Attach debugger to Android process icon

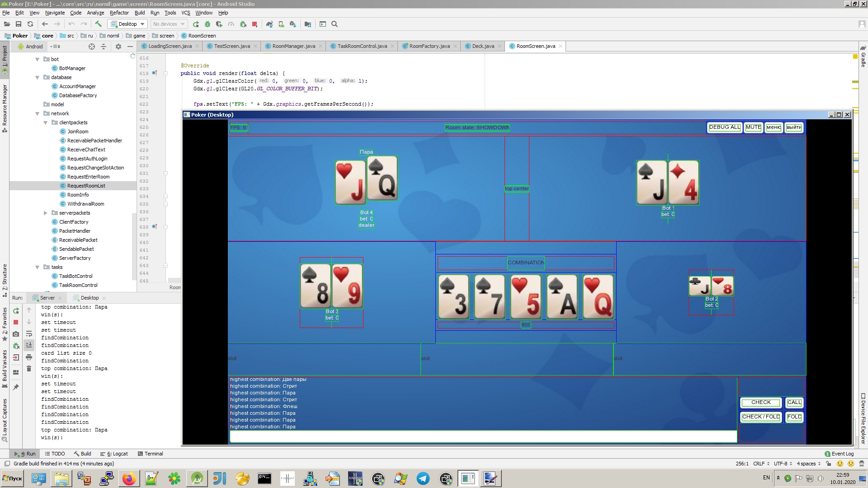(x=243, y=24)
